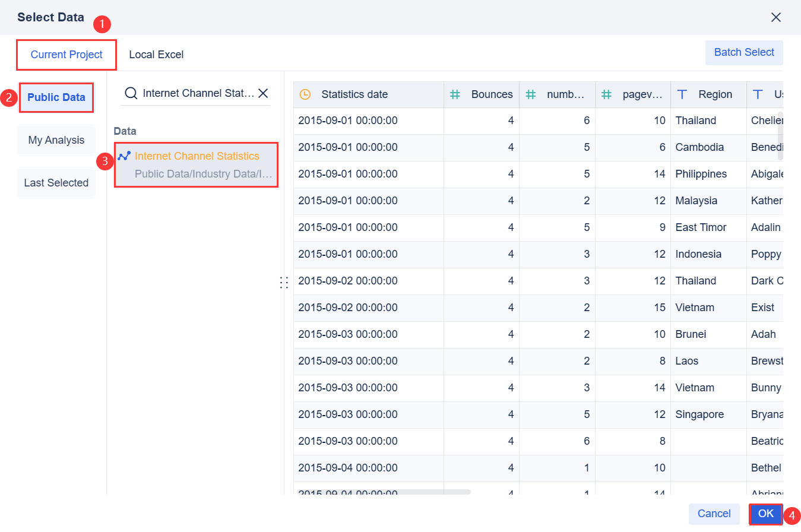Clear the dataset search text

pyautogui.click(x=263, y=93)
